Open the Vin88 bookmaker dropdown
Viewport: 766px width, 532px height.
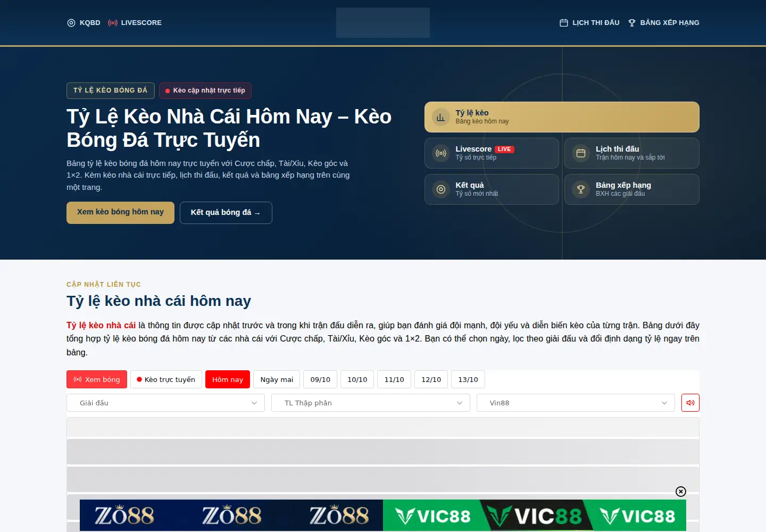(x=576, y=403)
